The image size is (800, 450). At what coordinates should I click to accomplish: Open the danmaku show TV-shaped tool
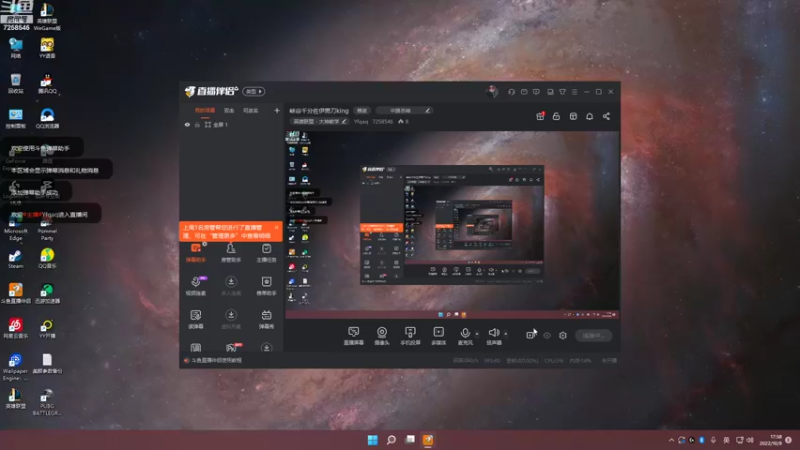(266, 319)
